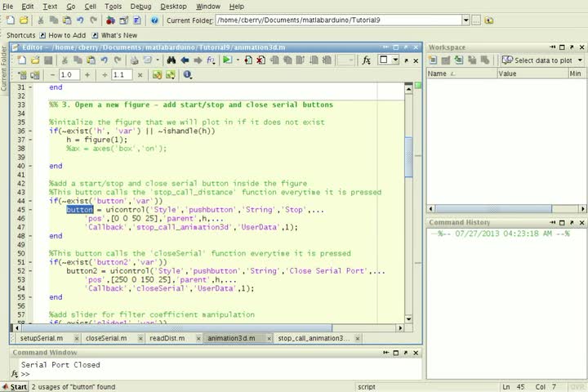Click the Editor vertical scrollbar thumb

(408, 157)
